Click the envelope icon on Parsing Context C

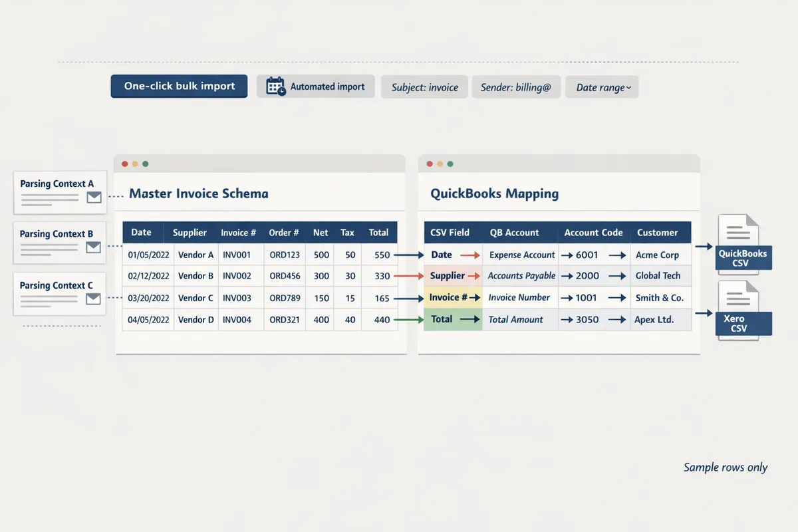pyautogui.click(x=94, y=299)
